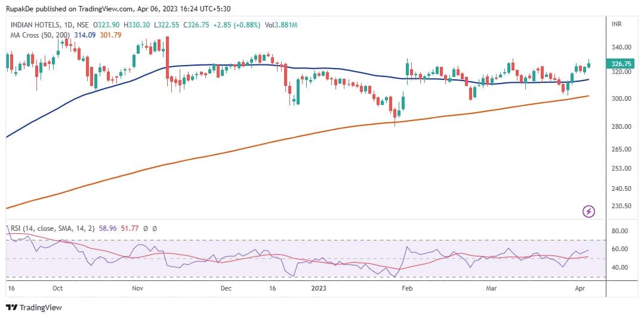Click the 253.00 price axis label
Screen dimensions: 644x318
coord(620,168)
